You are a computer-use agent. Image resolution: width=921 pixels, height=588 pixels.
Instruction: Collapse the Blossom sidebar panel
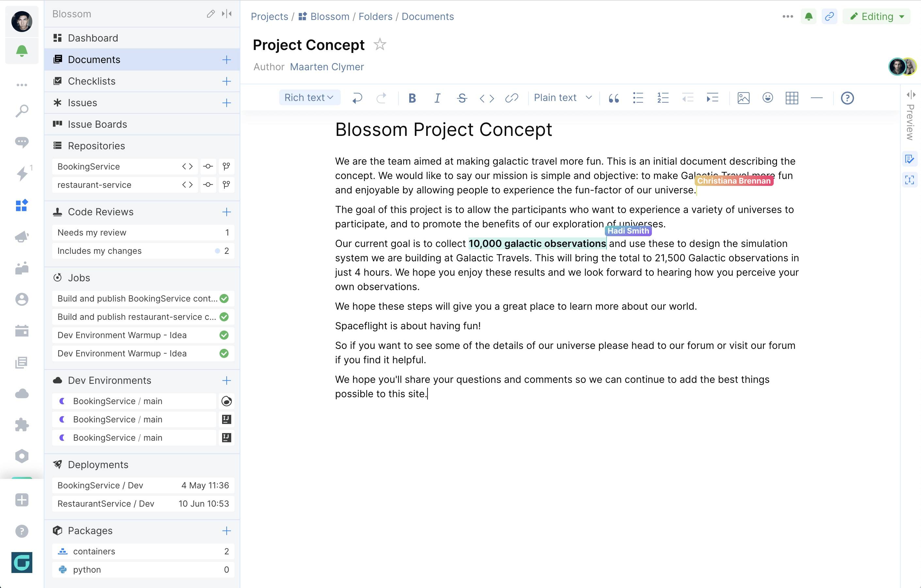pos(226,13)
